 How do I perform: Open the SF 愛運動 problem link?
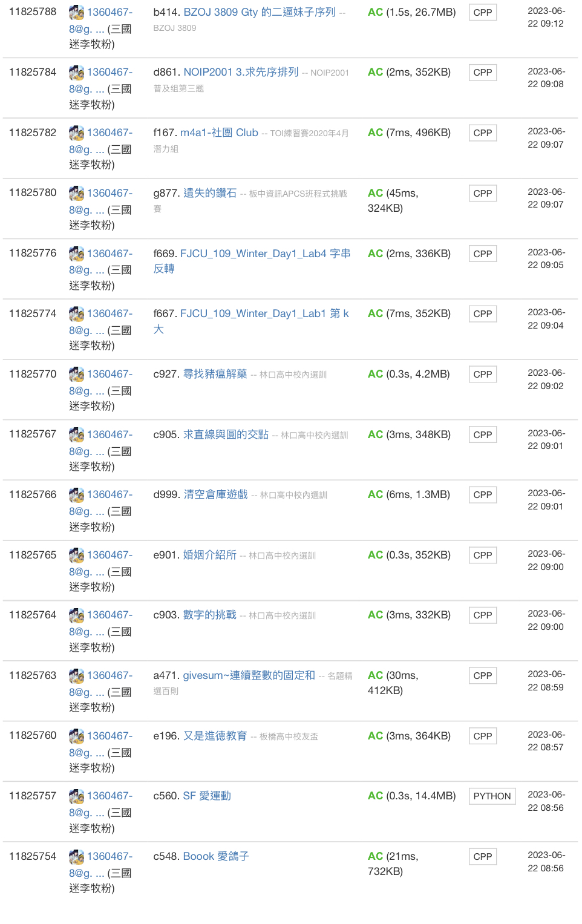207,796
